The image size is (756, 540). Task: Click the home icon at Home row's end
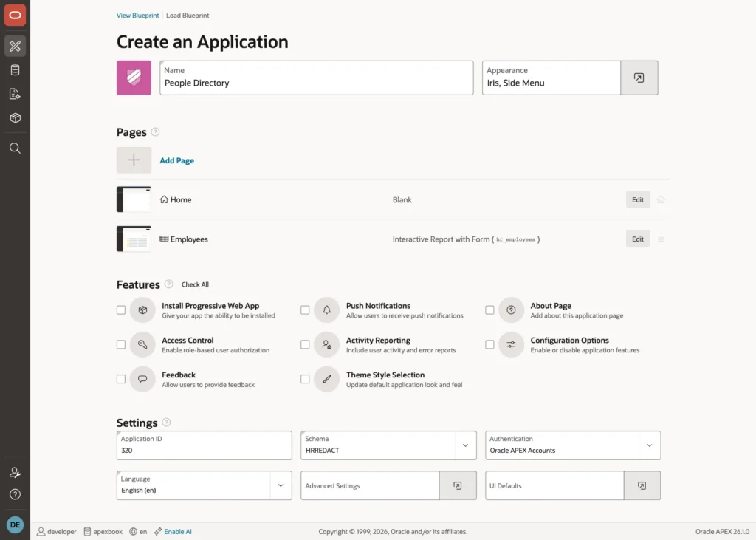[x=661, y=199]
